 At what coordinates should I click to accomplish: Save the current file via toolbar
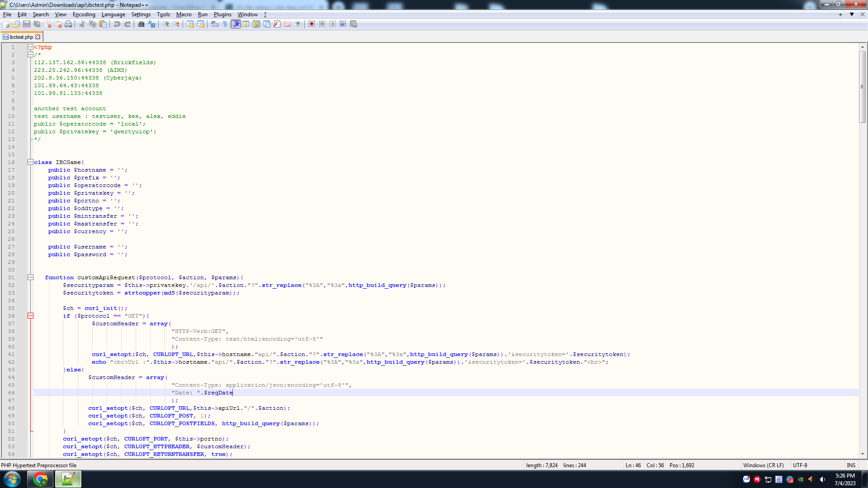click(27, 24)
